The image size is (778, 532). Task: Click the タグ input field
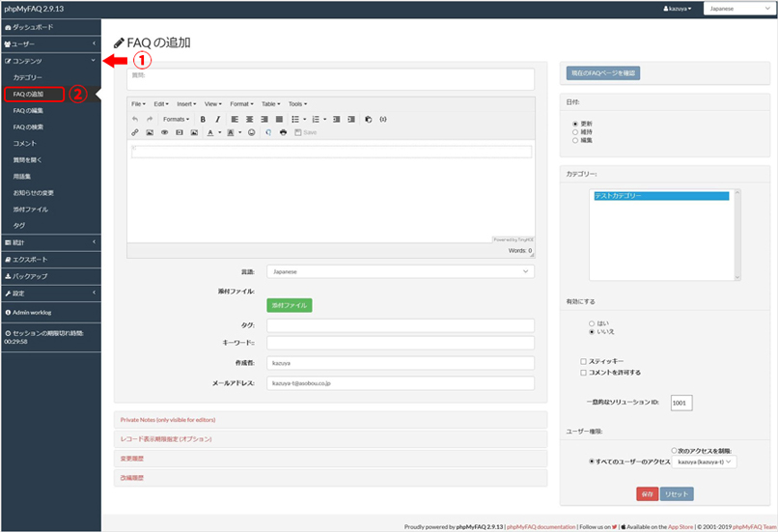[401, 325]
